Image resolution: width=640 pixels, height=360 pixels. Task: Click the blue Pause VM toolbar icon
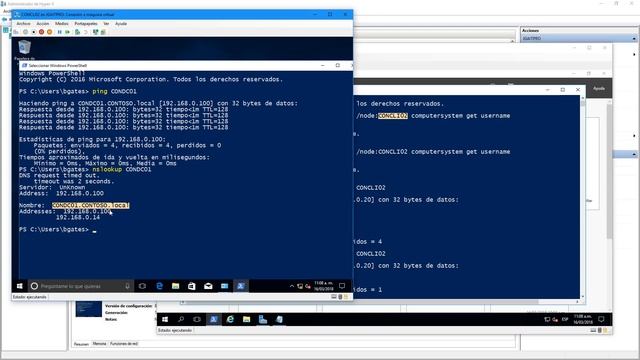click(x=60, y=32)
